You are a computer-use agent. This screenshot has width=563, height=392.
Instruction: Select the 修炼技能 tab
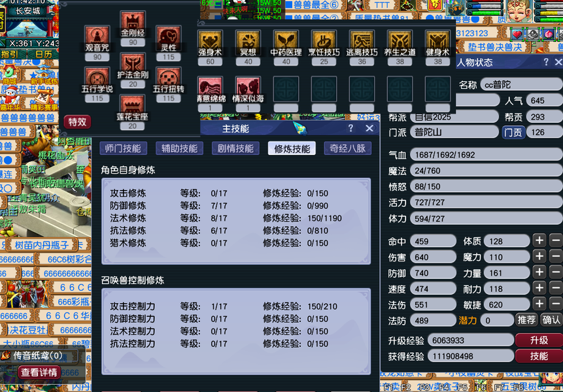click(292, 148)
